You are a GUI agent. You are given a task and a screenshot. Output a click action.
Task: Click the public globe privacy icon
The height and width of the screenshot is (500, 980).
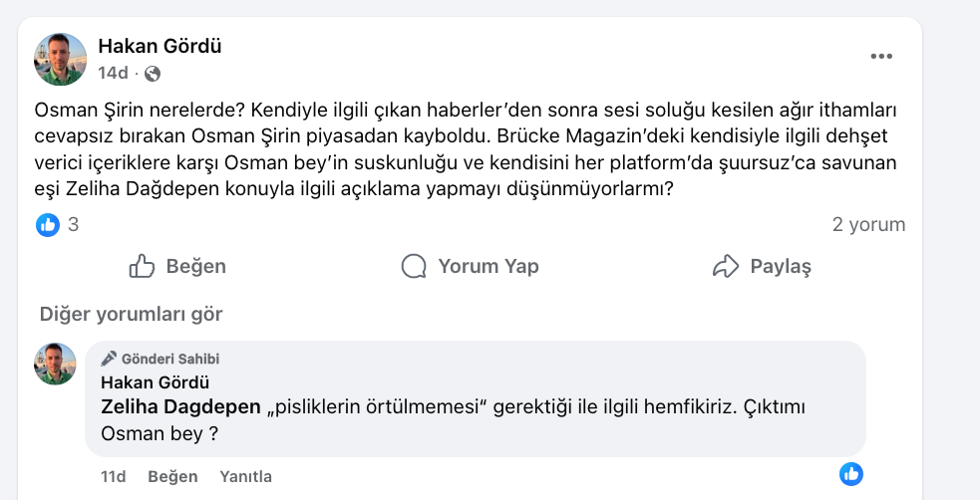pyautogui.click(x=153, y=73)
